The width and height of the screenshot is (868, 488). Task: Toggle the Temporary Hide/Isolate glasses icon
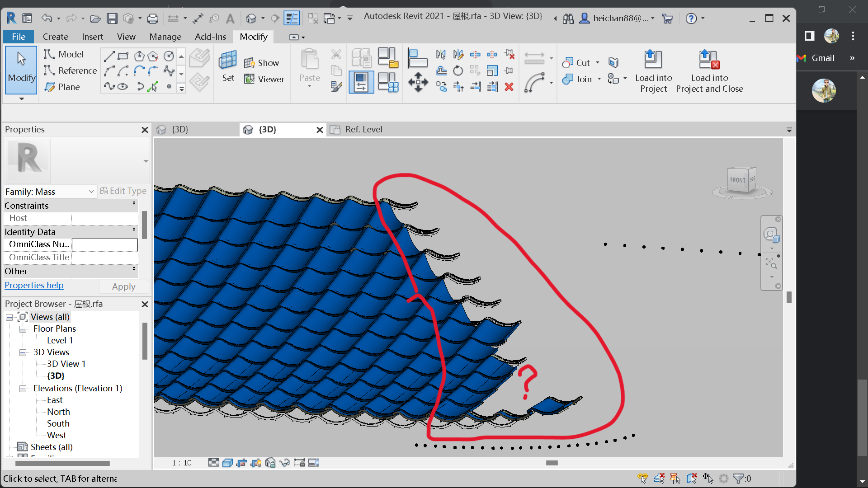pyautogui.click(x=285, y=463)
